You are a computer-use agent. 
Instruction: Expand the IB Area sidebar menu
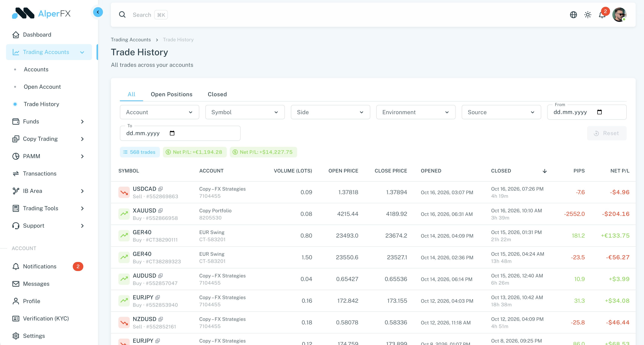point(49,191)
